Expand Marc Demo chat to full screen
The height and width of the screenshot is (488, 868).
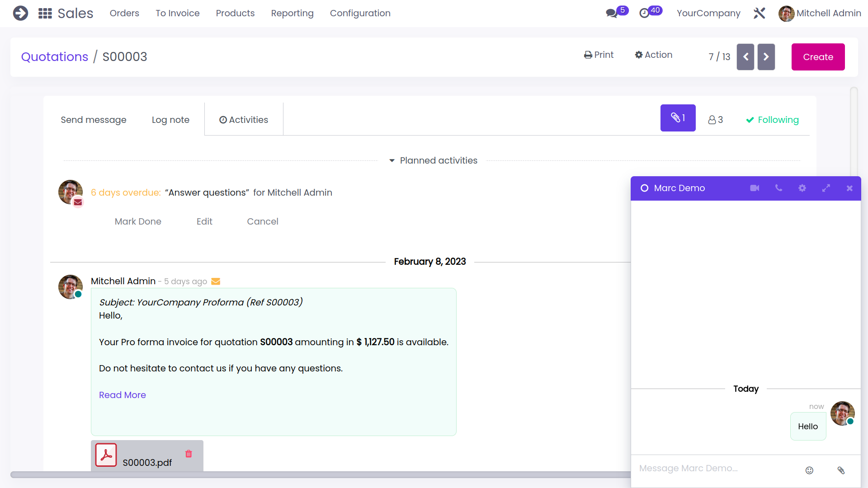pos(826,188)
